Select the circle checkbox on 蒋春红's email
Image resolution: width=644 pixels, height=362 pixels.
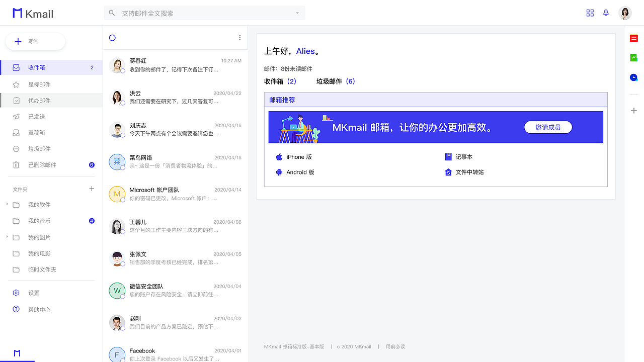click(123, 71)
